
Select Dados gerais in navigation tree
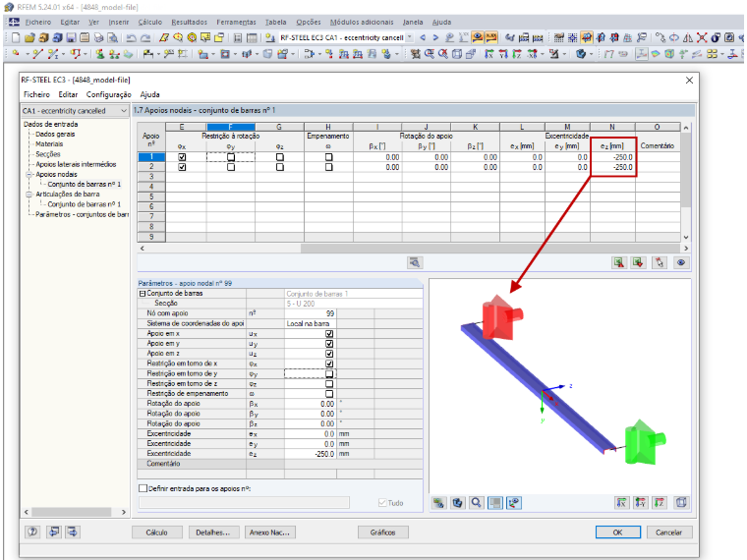pyautogui.click(x=55, y=135)
